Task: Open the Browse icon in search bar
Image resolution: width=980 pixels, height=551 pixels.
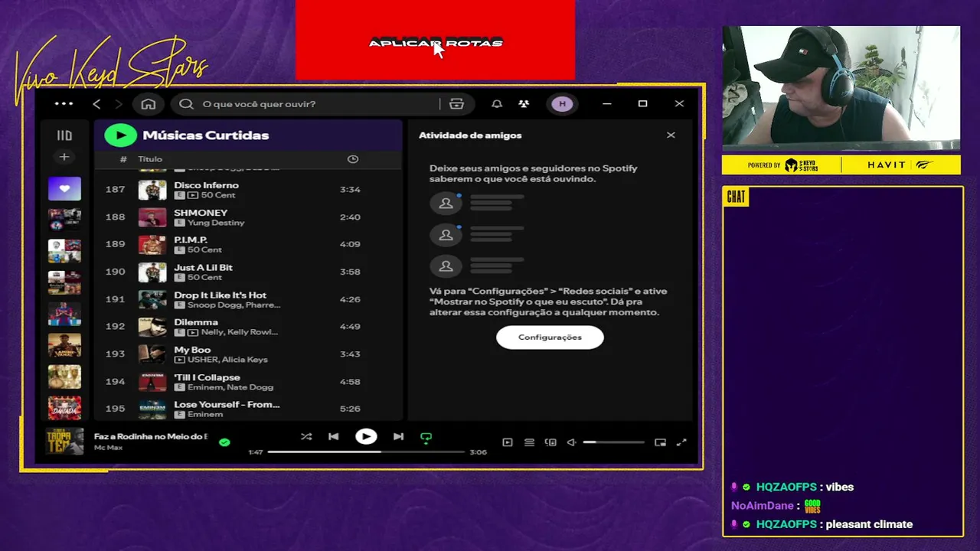Action: 457,104
